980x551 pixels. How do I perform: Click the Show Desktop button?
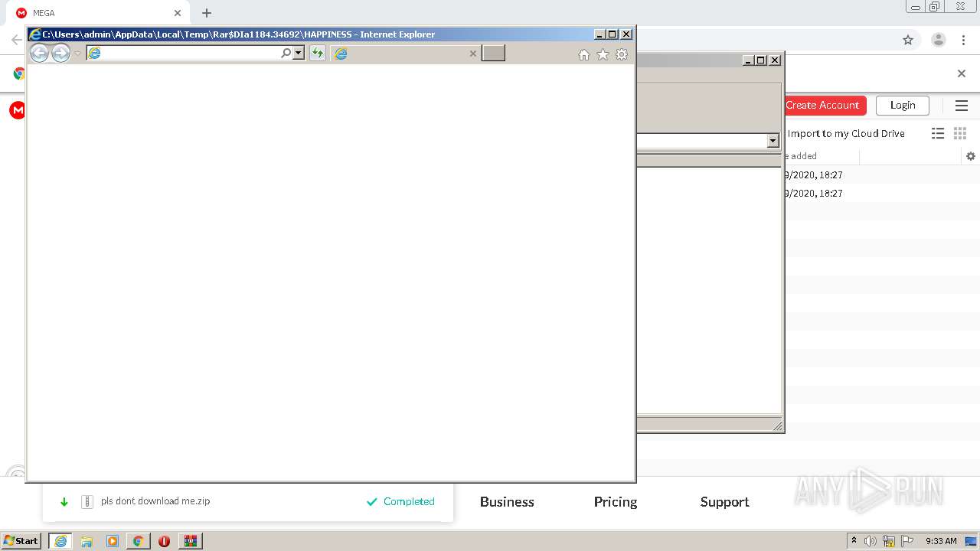[972, 541]
